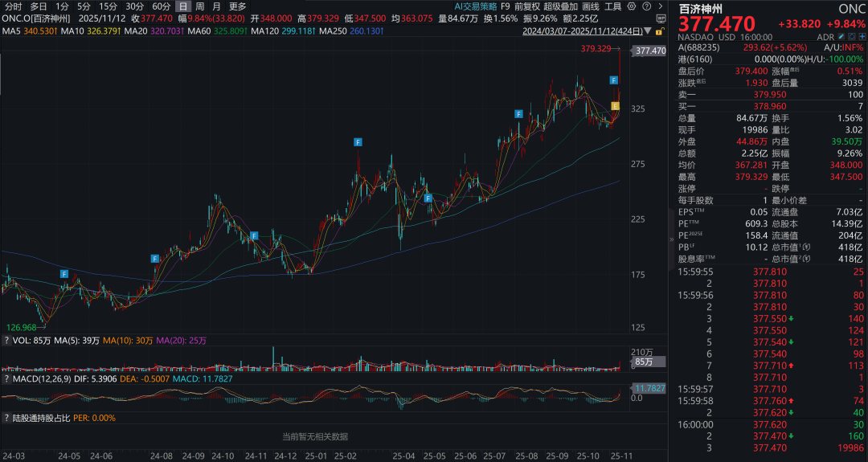Click the 11.7827 MACD value tag on axis
Viewport: 868px width, 462px height.
(x=649, y=388)
